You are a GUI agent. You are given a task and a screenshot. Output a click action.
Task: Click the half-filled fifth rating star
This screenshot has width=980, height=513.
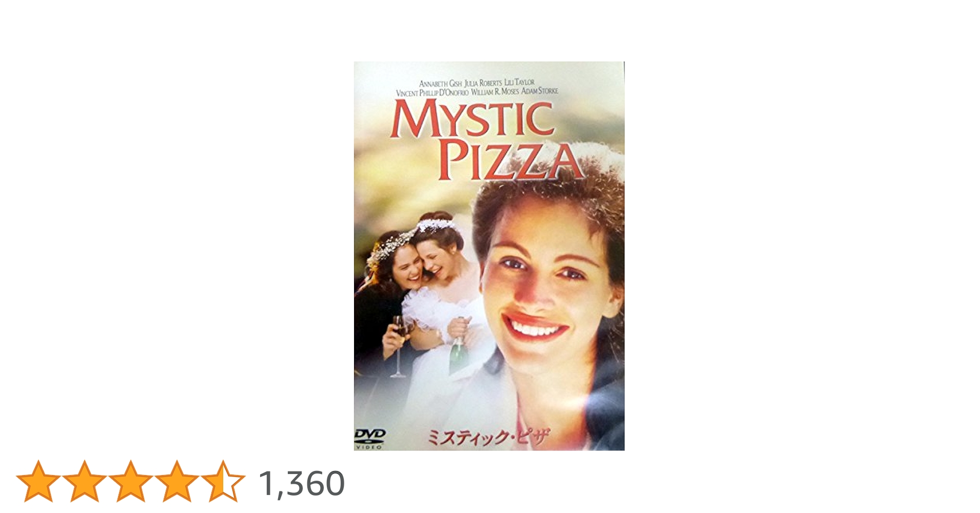coord(223,481)
